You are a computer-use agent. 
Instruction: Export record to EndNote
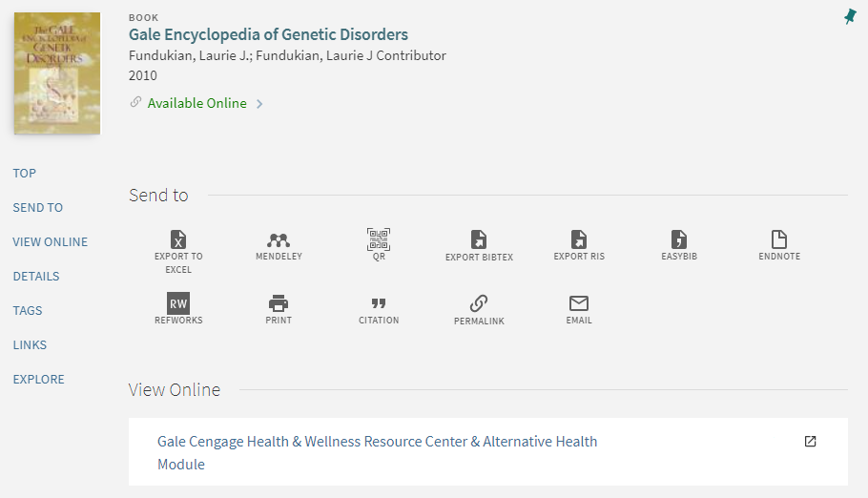[779, 239]
